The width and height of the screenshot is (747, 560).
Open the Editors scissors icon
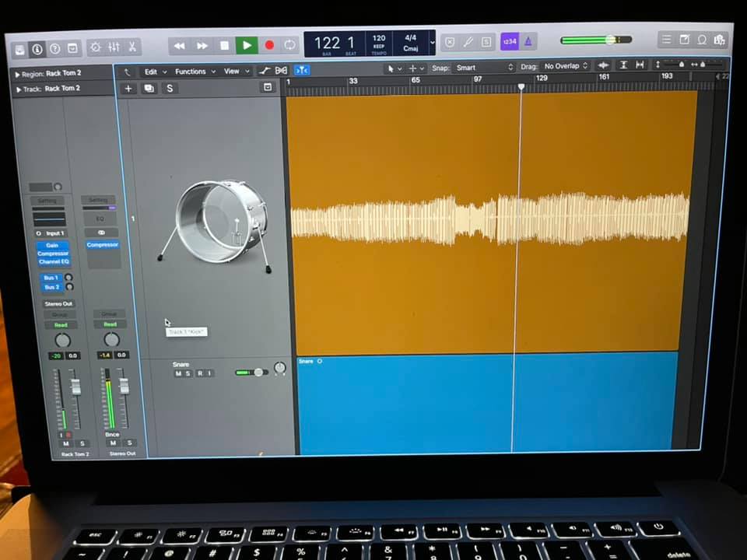[132, 46]
